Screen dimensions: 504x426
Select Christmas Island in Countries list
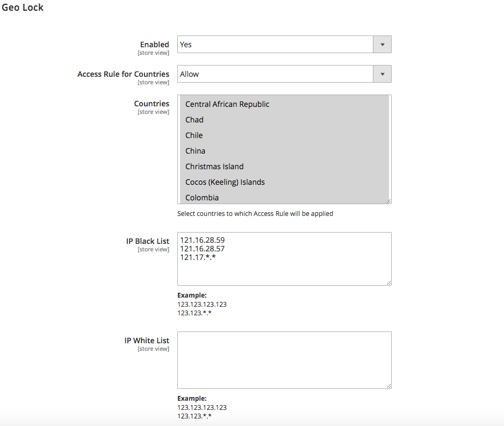click(284, 167)
